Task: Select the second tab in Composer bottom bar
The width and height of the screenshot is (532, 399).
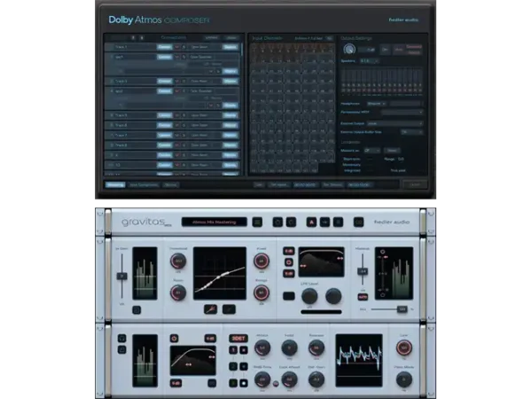Action: coord(144,185)
